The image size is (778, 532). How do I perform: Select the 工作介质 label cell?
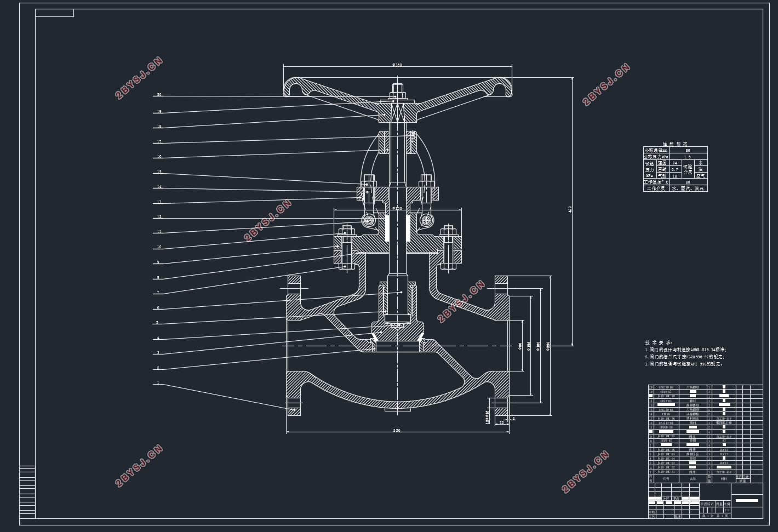click(656, 188)
